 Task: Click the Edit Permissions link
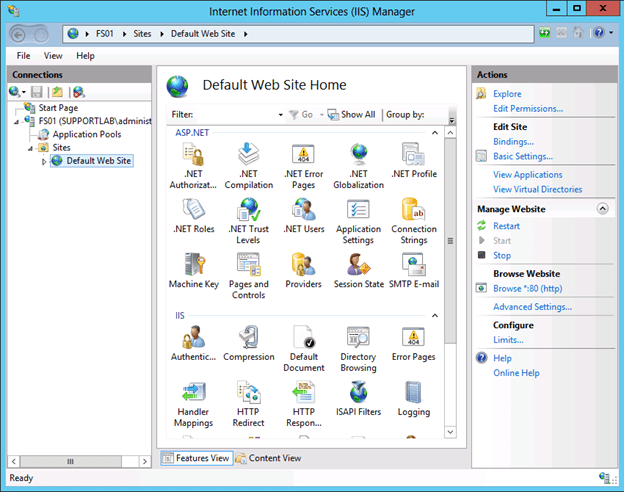point(528,109)
